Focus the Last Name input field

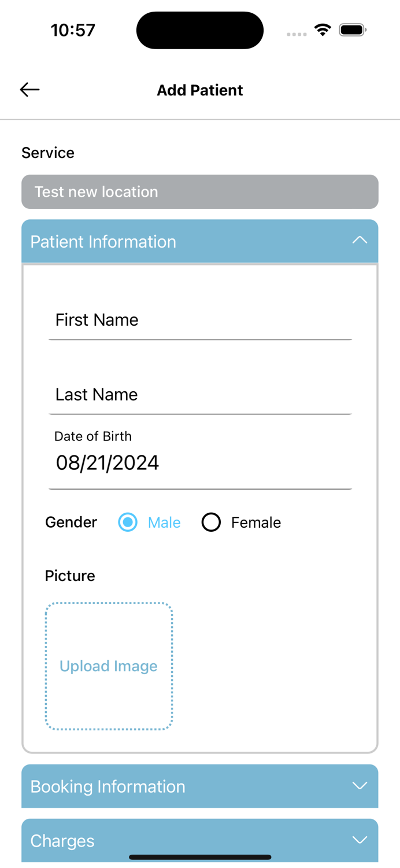tap(200, 395)
